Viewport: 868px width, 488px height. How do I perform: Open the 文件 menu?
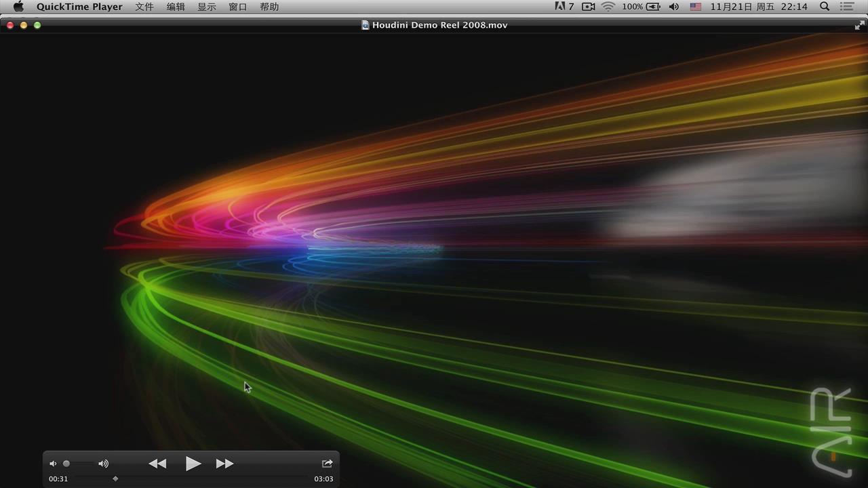[144, 7]
